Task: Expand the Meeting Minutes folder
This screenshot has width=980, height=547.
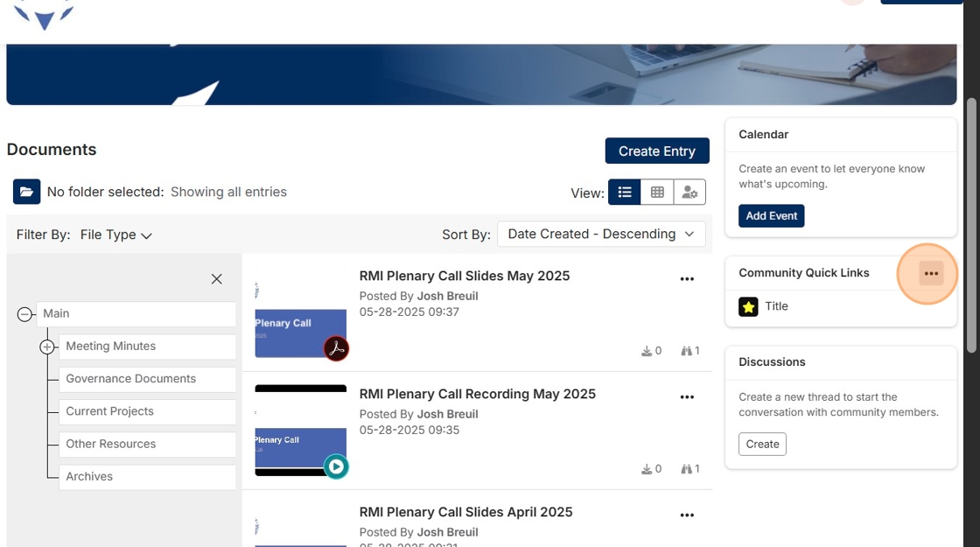Action: [47, 347]
